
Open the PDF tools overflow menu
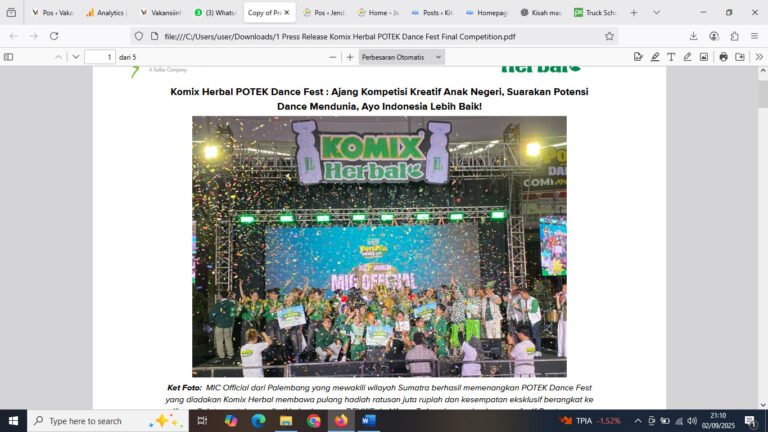(x=759, y=57)
